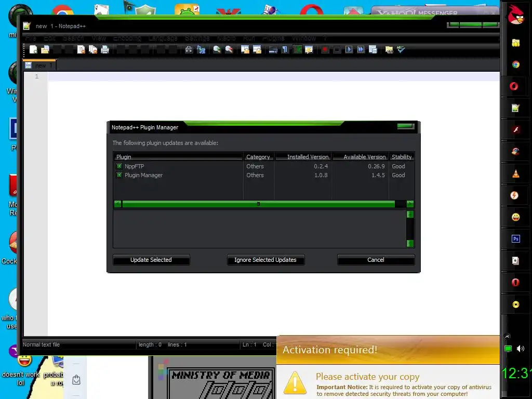Open Find with the binoculars icon
This screenshot has height=399, width=532.
189,49
